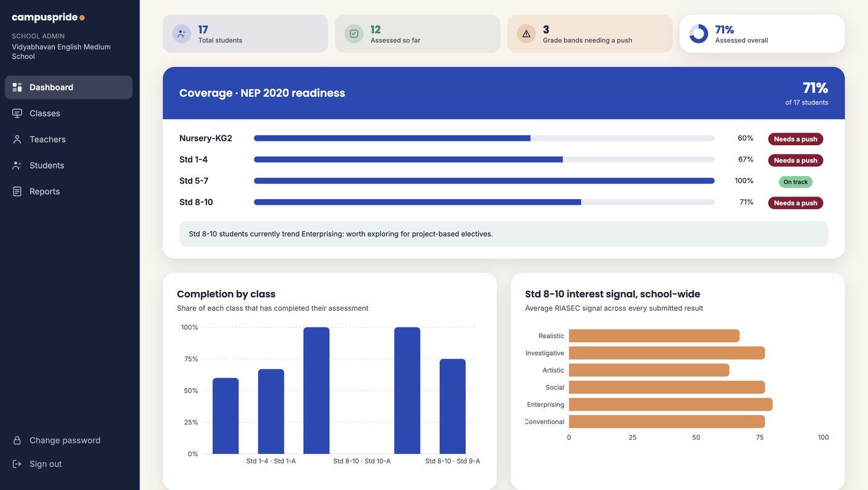
Task: Click the 60% value for Nursery-KG2
Action: coord(746,138)
